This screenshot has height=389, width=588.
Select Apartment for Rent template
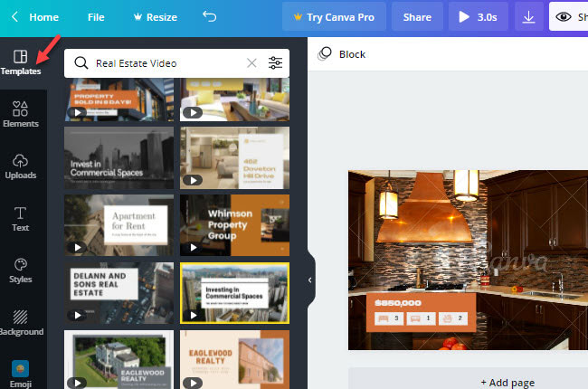tap(119, 225)
